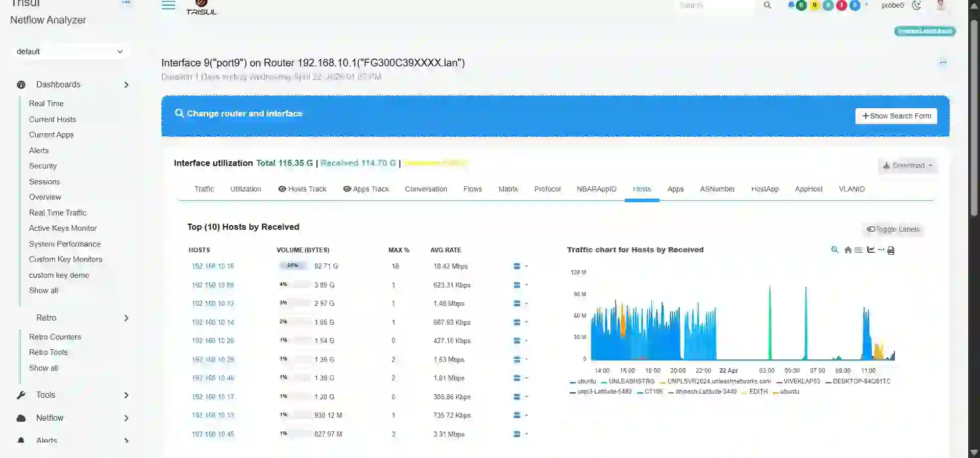Click the Trisul logo in header
Viewport: 980px width, 458px height.
(x=201, y=8)
